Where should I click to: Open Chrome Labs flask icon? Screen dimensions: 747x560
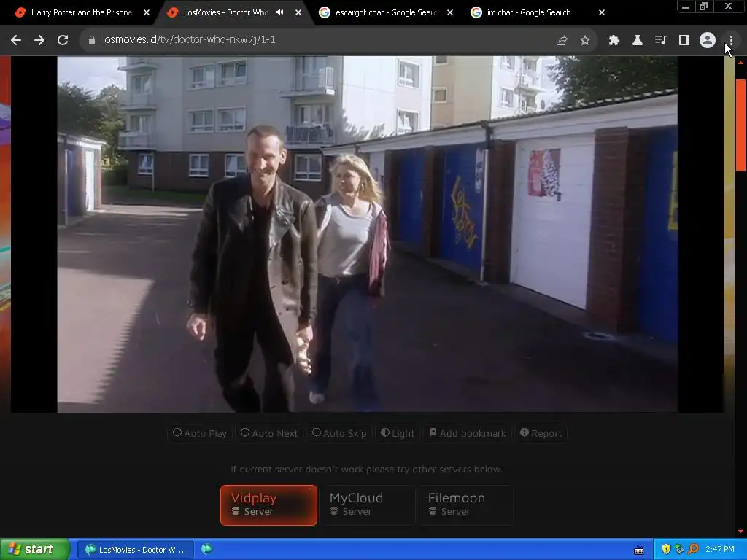pos(637,41)
